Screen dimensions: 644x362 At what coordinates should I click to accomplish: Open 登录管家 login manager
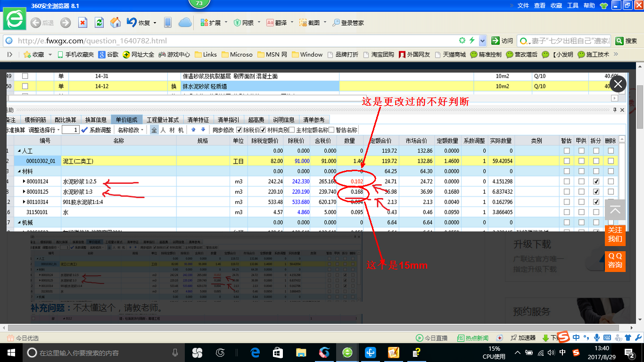click(x=348, y=23)
